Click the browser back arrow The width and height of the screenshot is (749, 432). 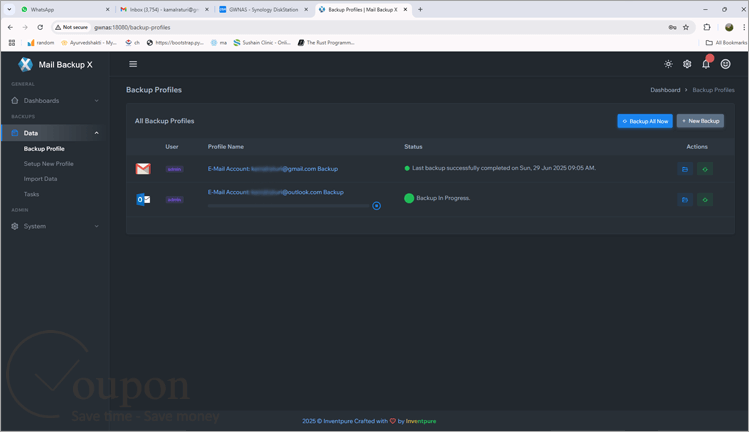coord(11,28)
